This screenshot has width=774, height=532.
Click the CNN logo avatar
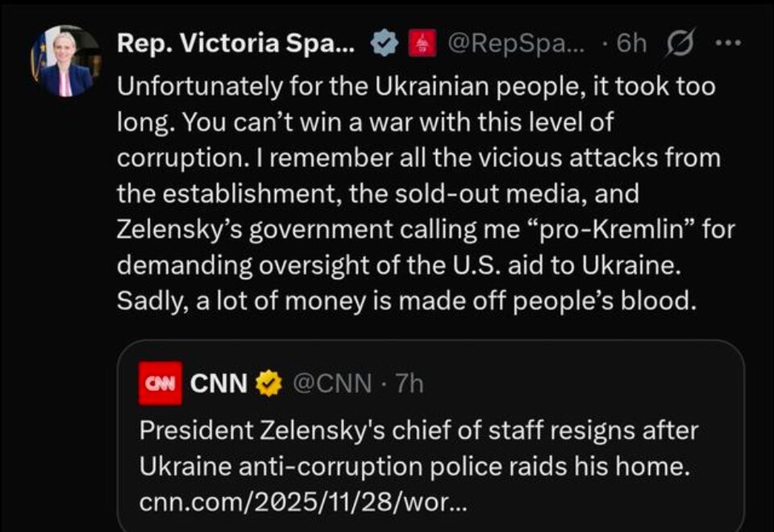160,384
